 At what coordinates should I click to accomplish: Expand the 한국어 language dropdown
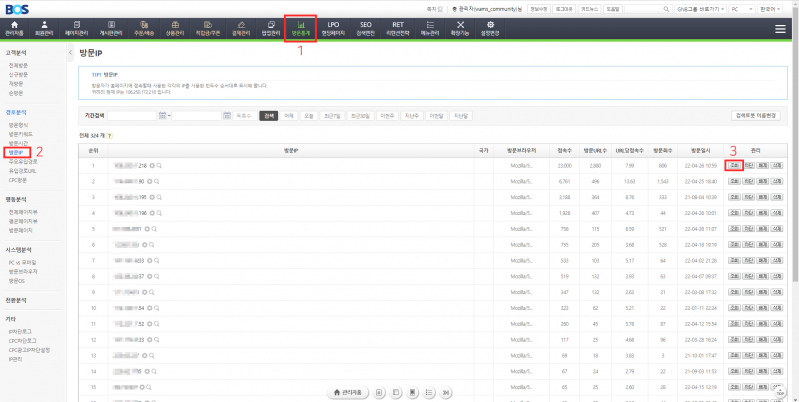774,7
